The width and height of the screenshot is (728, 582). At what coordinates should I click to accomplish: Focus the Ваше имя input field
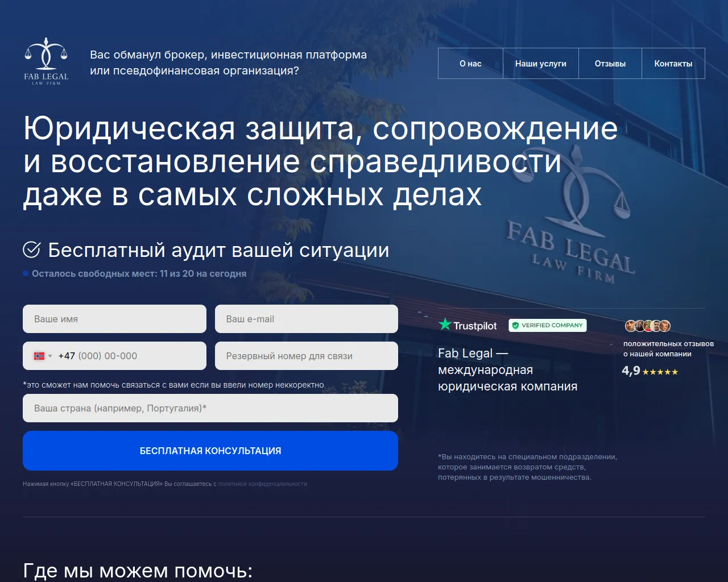(114, 319)
